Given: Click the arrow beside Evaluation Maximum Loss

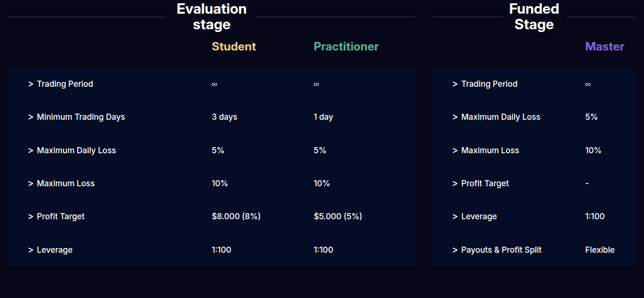Looking at the screenshot, I should [x=31, y=184].
